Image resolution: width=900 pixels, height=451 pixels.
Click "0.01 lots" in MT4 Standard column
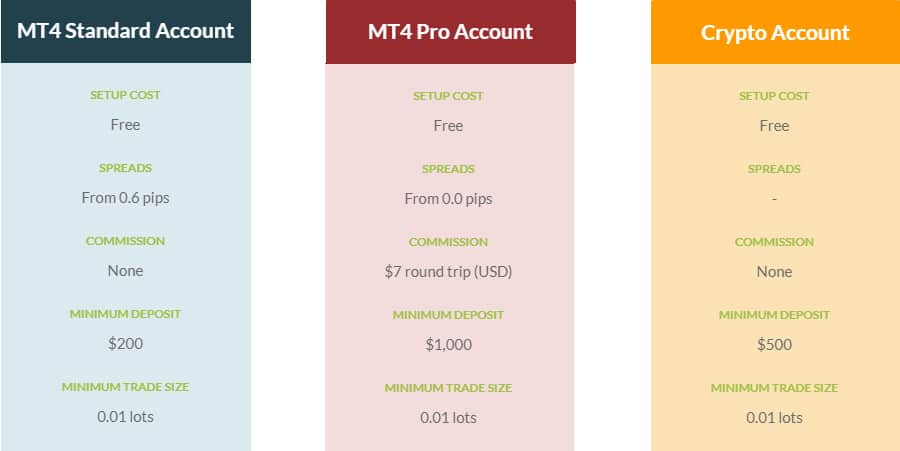[125, 417]
